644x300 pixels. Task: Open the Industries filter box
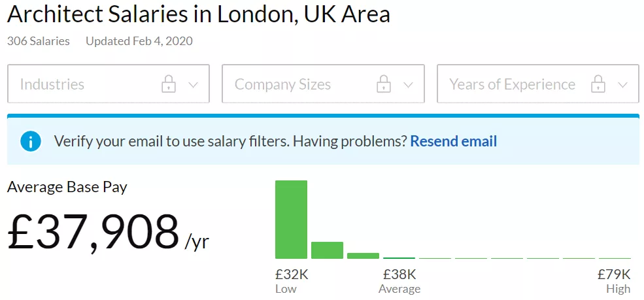coord(109,84)
